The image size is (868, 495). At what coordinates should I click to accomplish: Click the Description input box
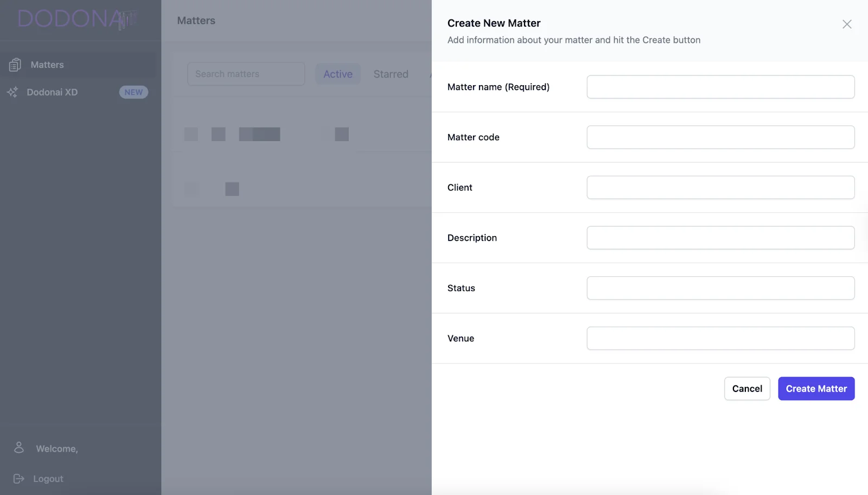pos(720,238)
